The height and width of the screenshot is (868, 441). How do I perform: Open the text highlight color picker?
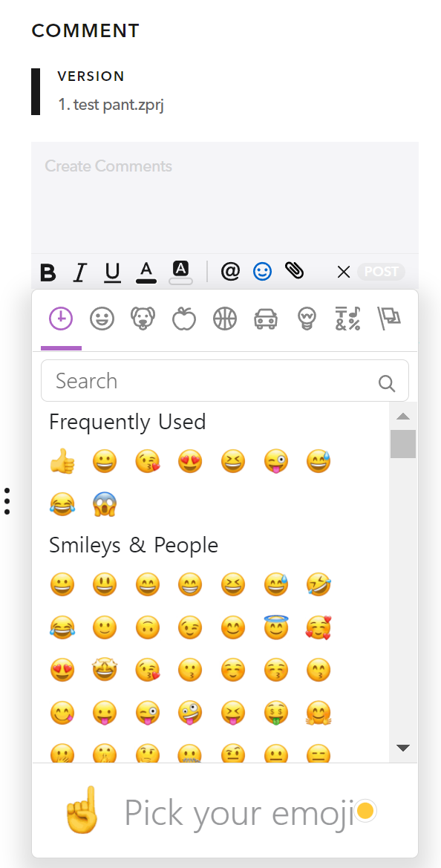tap(181, 273)
